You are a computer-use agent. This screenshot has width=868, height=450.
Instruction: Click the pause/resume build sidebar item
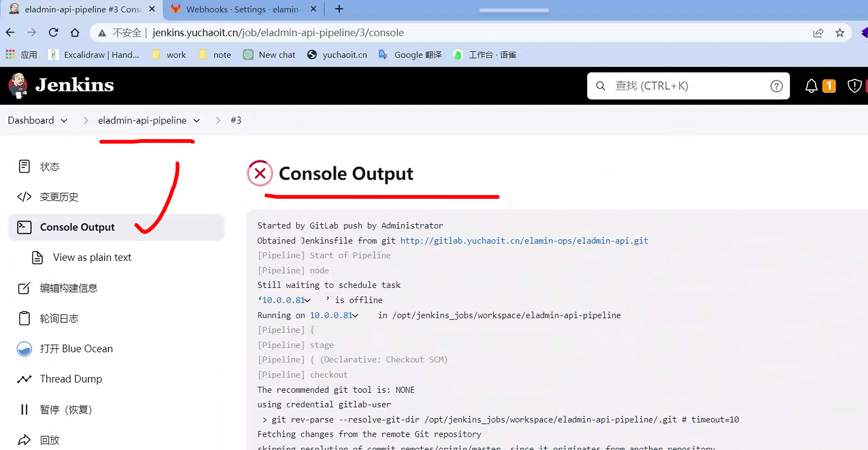(65, 409)
